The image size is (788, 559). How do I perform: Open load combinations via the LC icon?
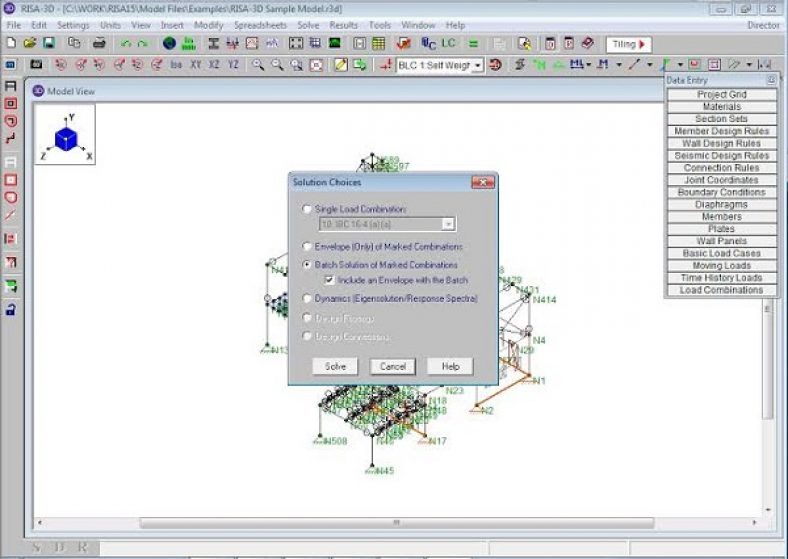(x=448, y=44)
